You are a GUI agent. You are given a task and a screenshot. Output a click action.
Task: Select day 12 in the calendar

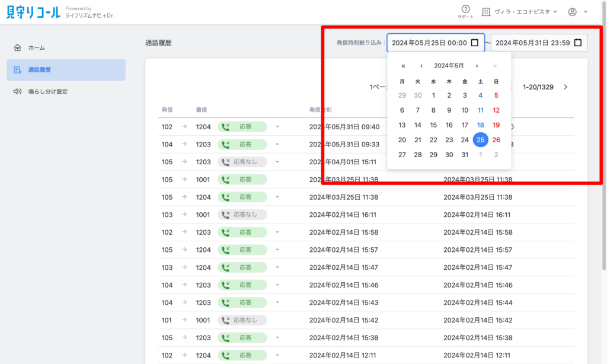click(x=496, y=110)
